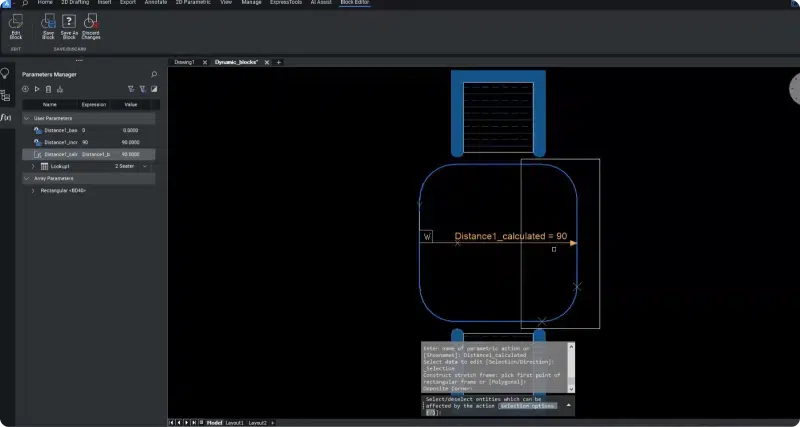Click the Edit Block icon
The width and height of the screenshot is (800, 427).
click(16, 22)
